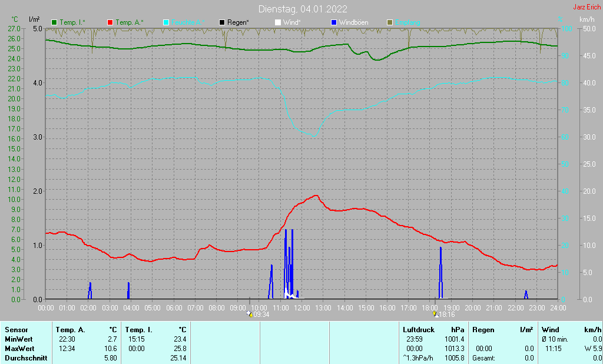Click the 12:00 time axis label

coord(302,307)
